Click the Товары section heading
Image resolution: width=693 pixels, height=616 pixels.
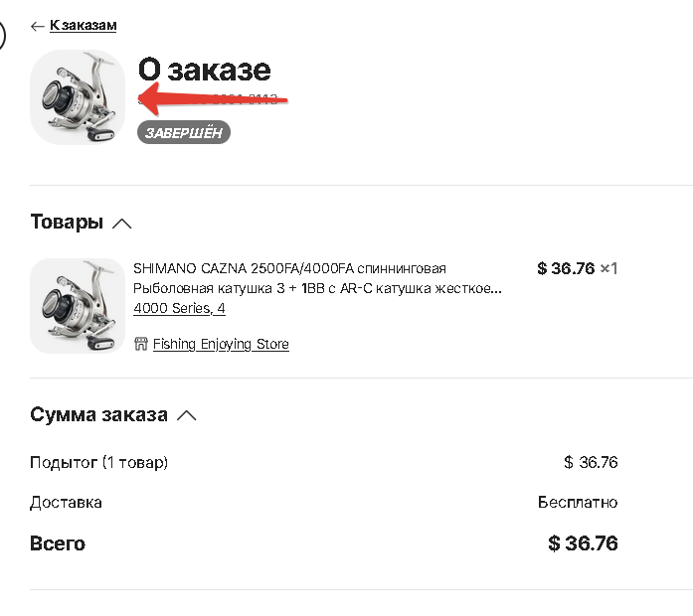[x=67, y=222]
